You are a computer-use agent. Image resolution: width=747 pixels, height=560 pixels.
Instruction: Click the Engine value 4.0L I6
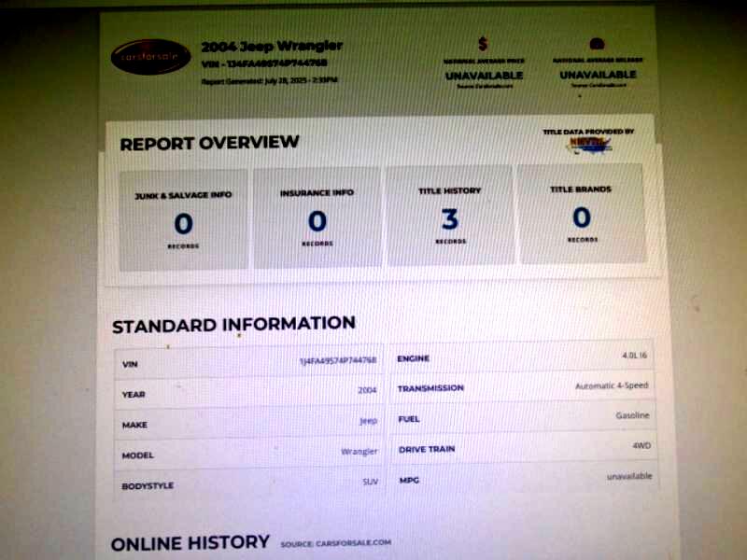pos(635,356)
